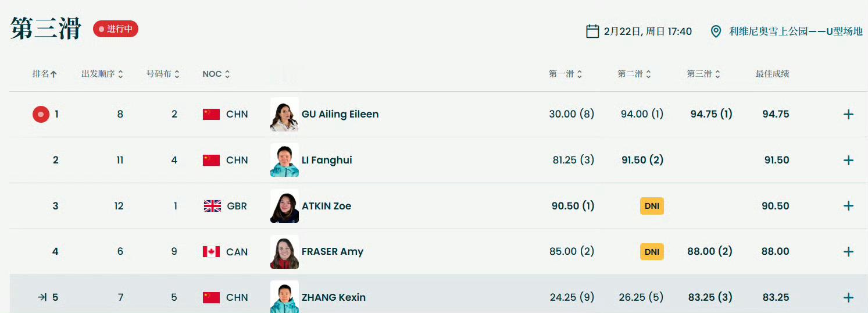
Task: Sort by 排名 column header
Action: click(x=45, y=74)
